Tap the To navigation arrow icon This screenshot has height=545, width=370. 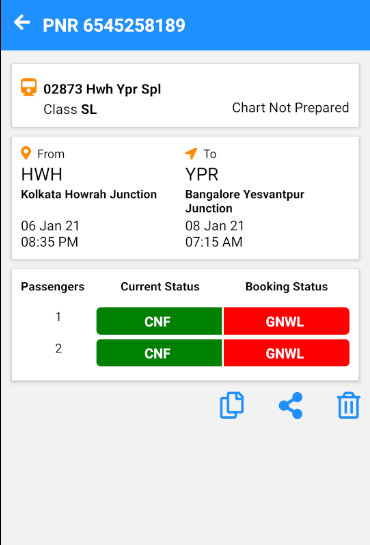pyautogui.click(x=191, y=153)
